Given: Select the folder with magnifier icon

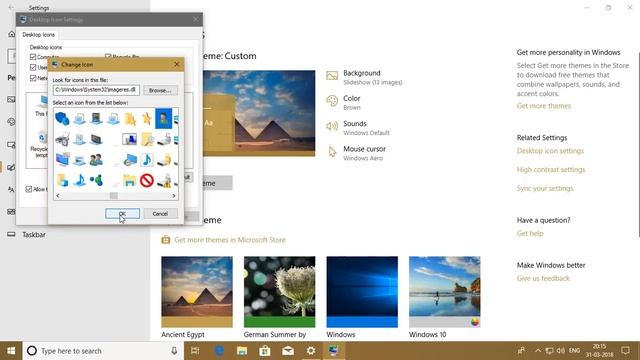Looking at the screenshot, I should coord(147,139).
